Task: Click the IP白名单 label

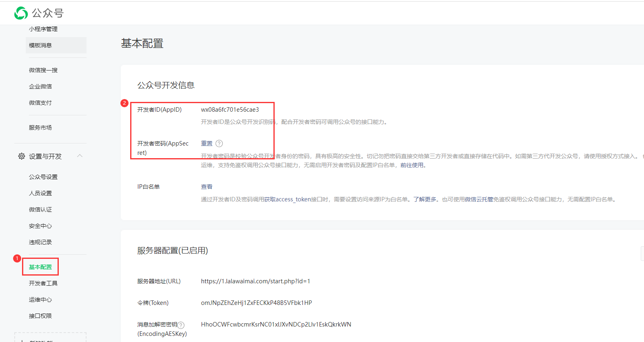Action: click(x=149, y=187)
